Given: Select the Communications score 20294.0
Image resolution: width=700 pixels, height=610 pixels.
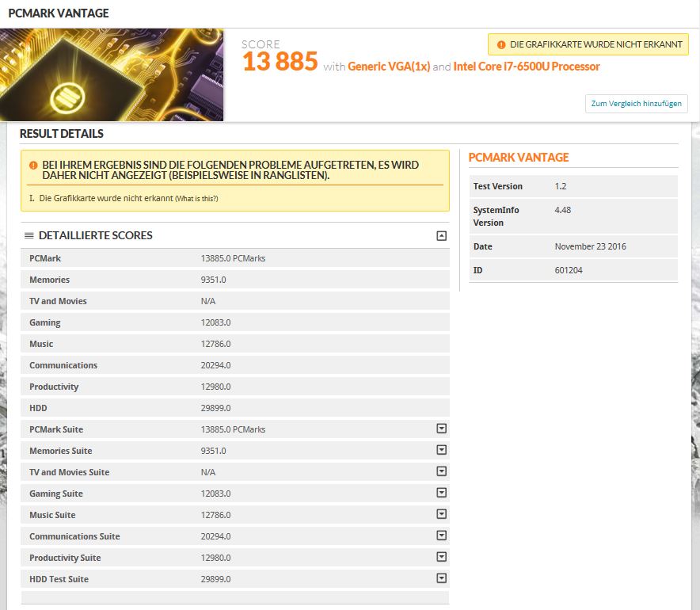Looking at the screenshot, I should (x=215, y=365).
